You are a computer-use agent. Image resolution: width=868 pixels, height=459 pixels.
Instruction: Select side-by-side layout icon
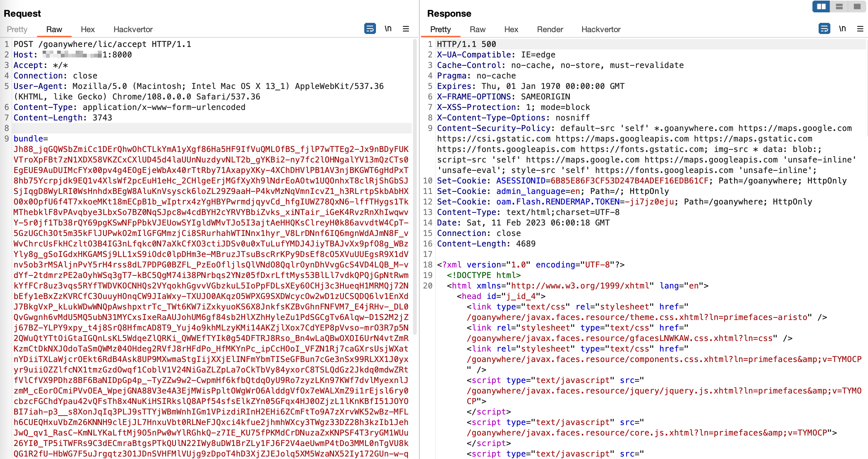(821, 6)
